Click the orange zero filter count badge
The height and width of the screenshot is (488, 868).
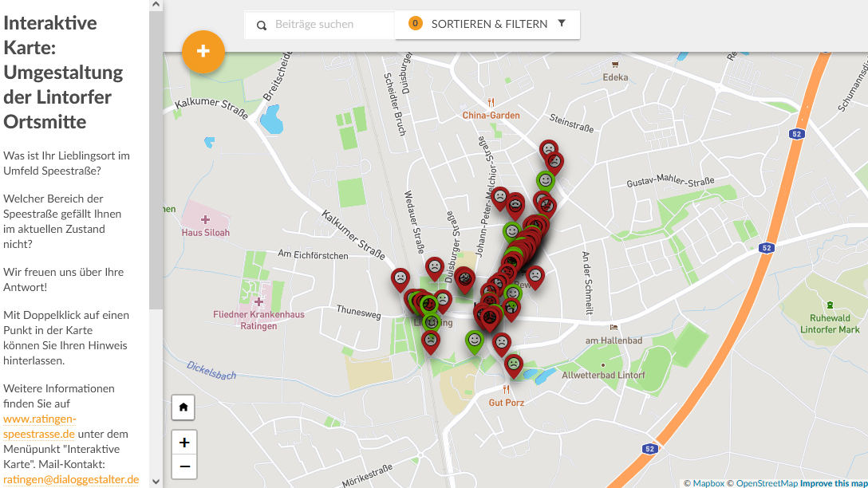pyautogui.click(x=415, y=24)
